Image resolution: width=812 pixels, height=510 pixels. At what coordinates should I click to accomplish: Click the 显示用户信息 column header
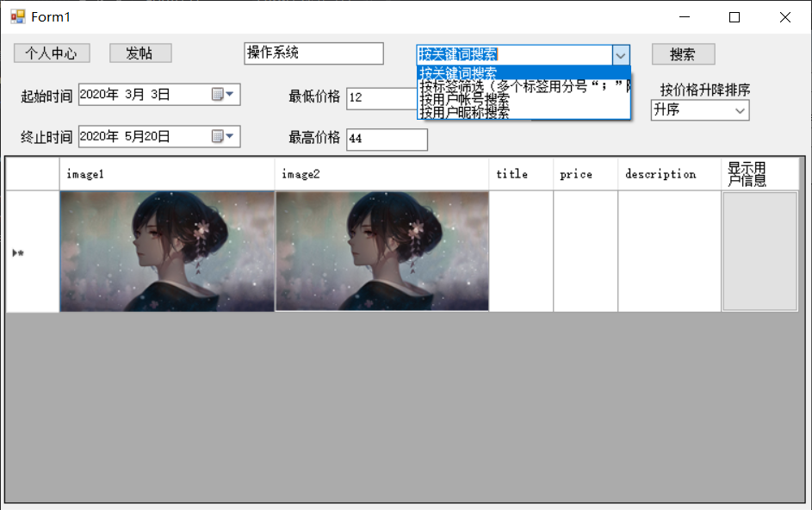click(759, 174)
